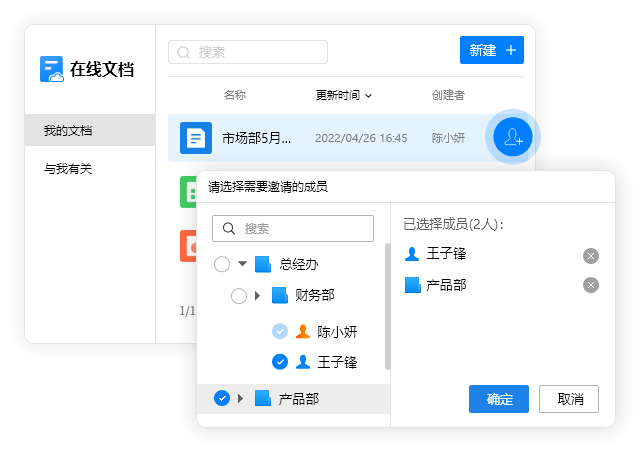Deselect the 产品部 checkbox in tree

click(222, 398)
